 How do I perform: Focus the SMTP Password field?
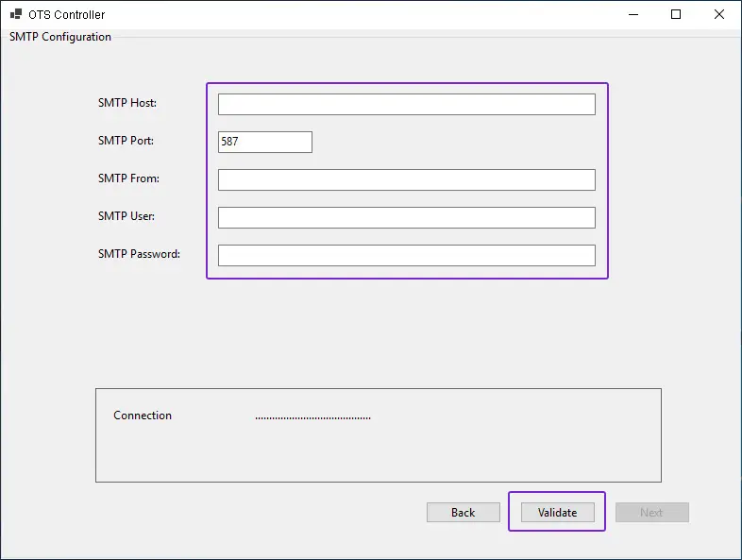pos(406,255)
